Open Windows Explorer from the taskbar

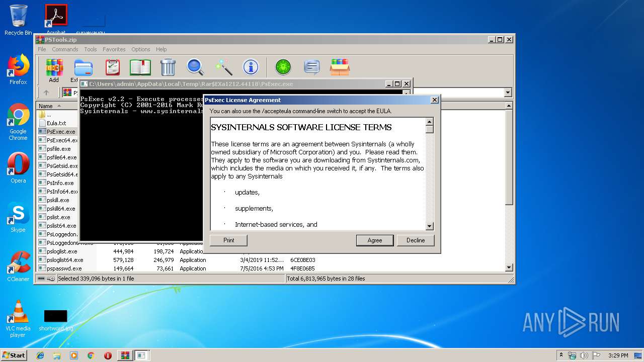point(57,355)
